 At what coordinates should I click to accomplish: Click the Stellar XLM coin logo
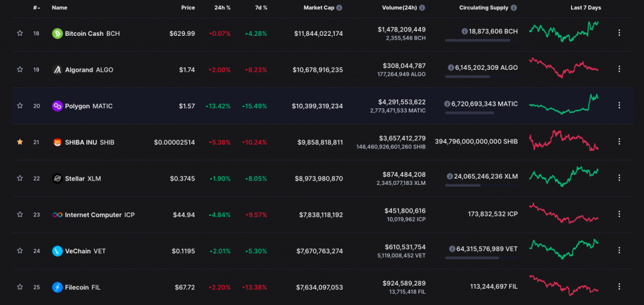57,179
